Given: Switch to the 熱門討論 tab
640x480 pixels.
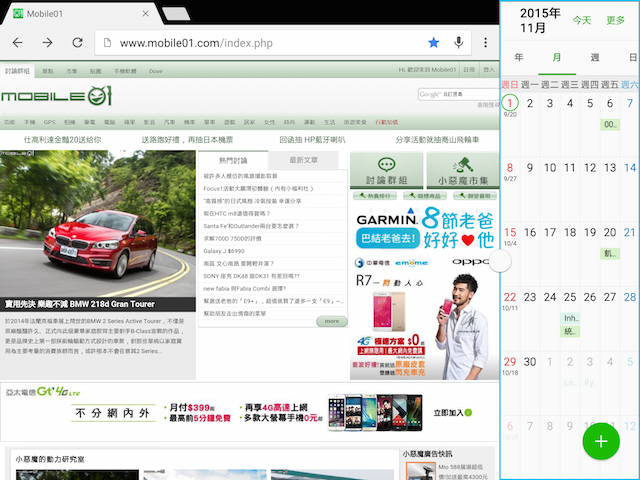Looking at the screenshot, I should (x=233, y=160).
